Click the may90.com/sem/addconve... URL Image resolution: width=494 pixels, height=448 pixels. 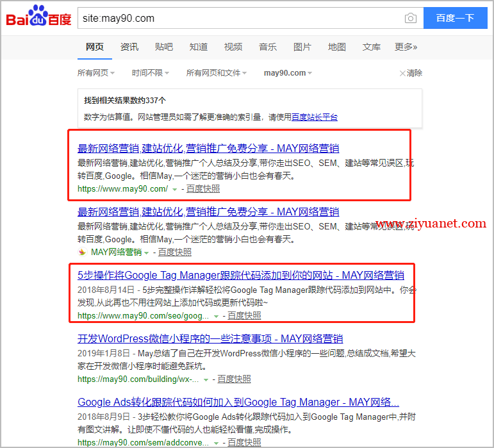click(x=144, y=442)
